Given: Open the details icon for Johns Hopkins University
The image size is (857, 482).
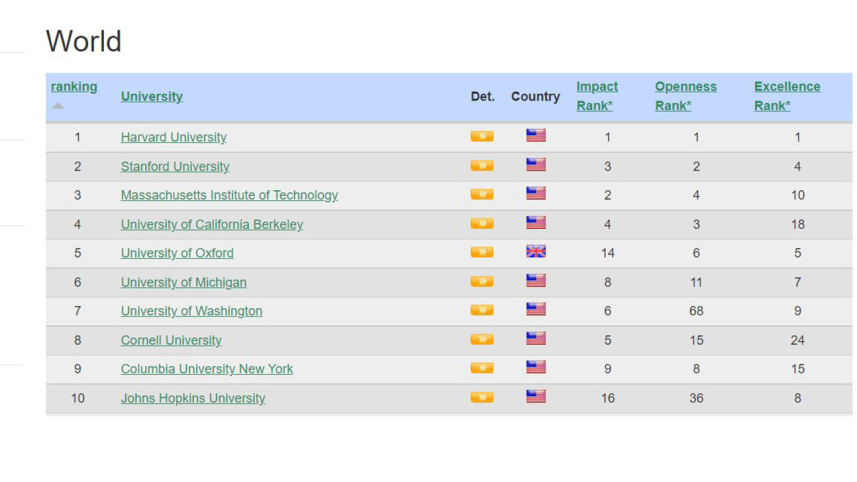Looking at the screenshot, I should (x=481, y=397).
